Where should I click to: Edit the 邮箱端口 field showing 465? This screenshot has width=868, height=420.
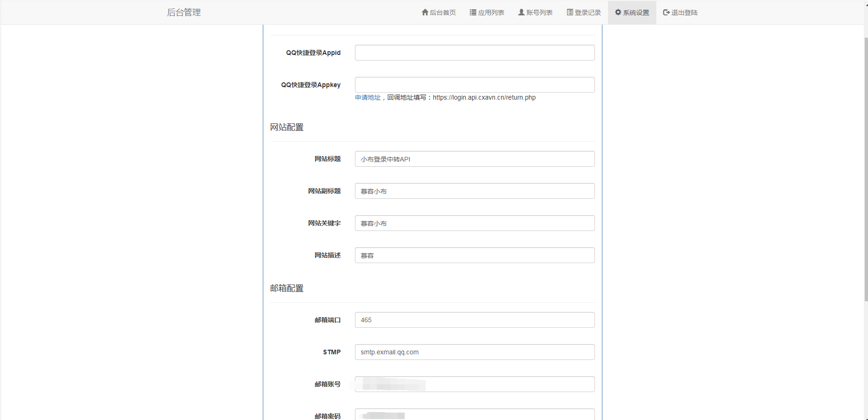[474, 320]
